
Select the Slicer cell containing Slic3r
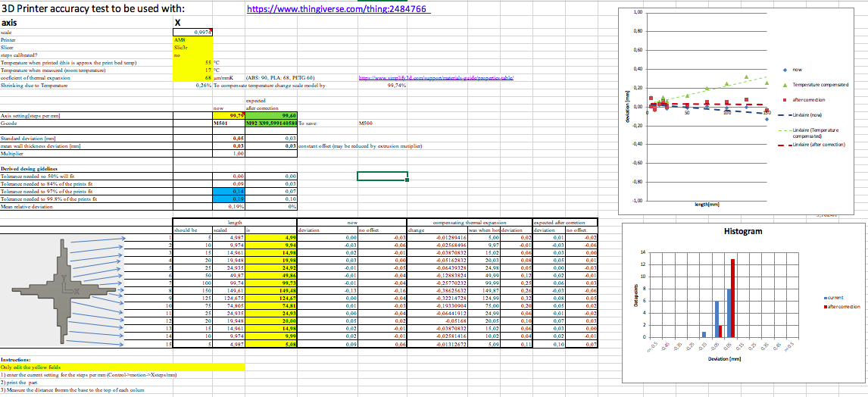193,48
